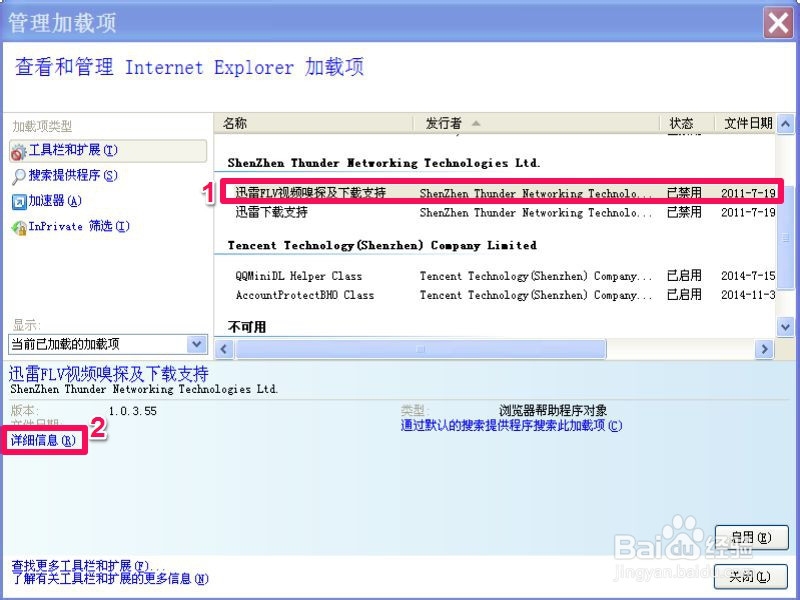800x600 pixels.
Task: Click the list's vertical scrollbar up arrow
Action: pyautogui.click(x=786, y=123)
